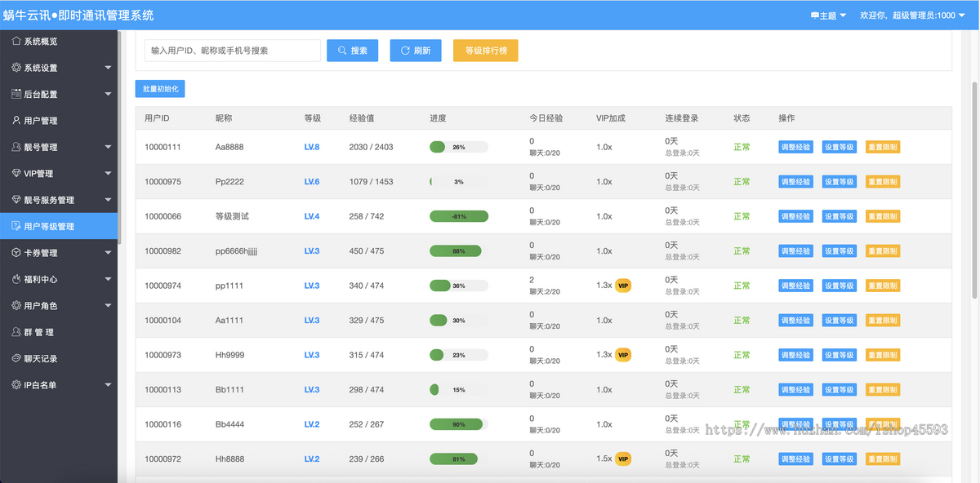Click the edit icon beside 用户等级管理

pyautogui.click(x=16, y=226)
